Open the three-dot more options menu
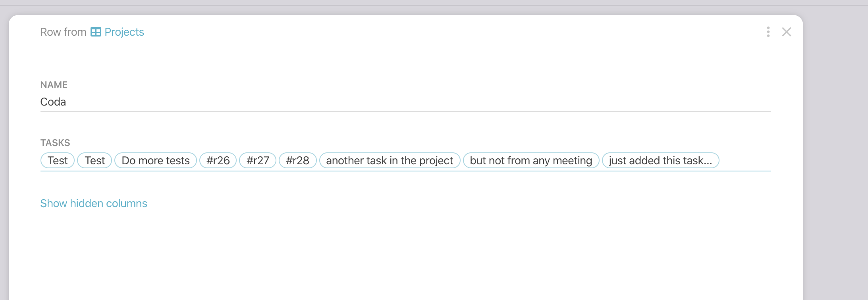 click(x=768, y=32)
